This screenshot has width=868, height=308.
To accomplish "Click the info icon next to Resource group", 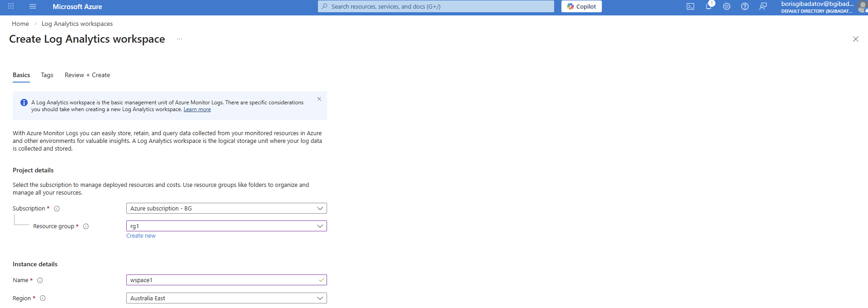I will [x=86, y=226].
